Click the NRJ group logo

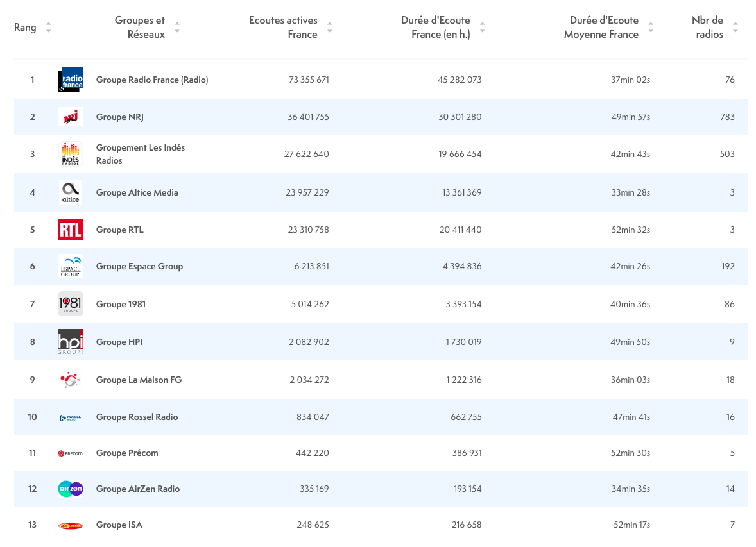pyautogui.click(x=71, y=117)
